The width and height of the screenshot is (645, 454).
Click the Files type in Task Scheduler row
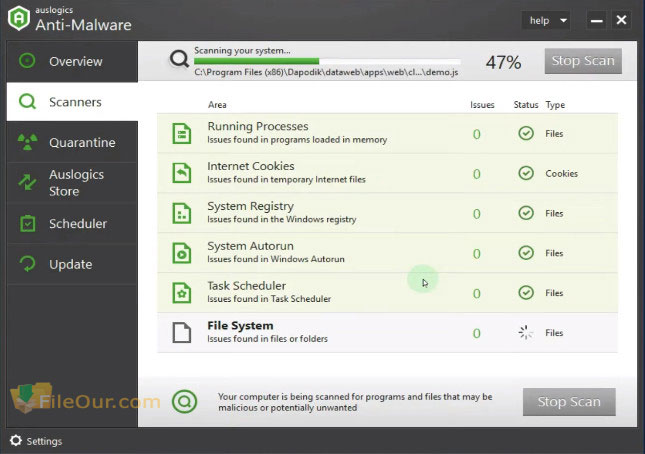[x=554, y=293]
